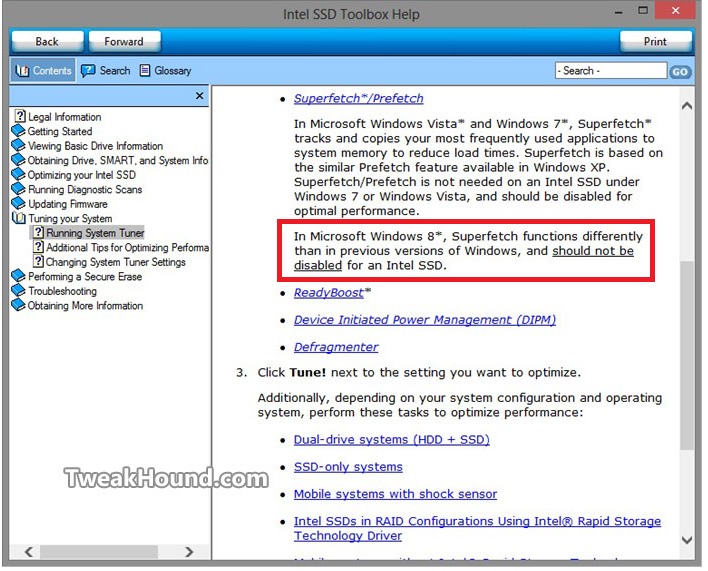This screenshot has height=571, width=708.
Task: Minimize the Intel SSD Toolbox Help window
Action: click(x=619, y=12)
